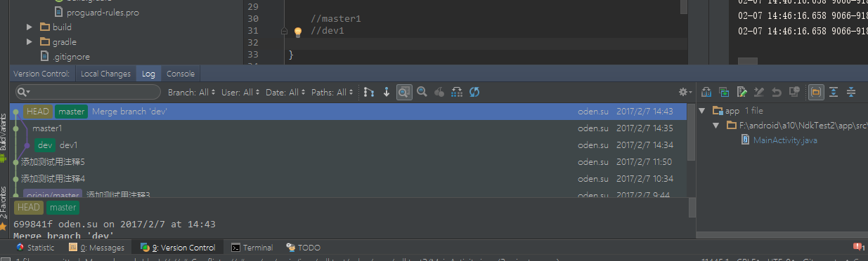Select proguard-rules.pro in project tree
Viewport: 868px width, 261px height.
[102, 12]
